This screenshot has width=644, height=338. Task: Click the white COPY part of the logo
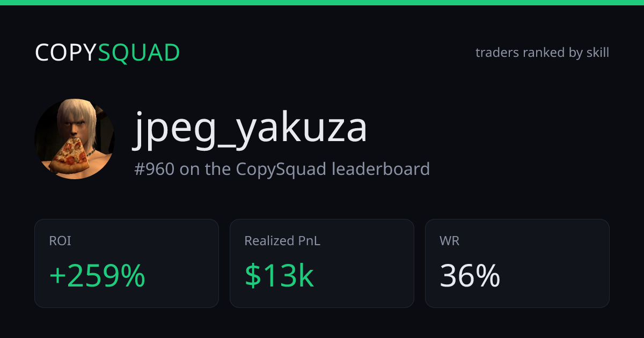point(66,53)
